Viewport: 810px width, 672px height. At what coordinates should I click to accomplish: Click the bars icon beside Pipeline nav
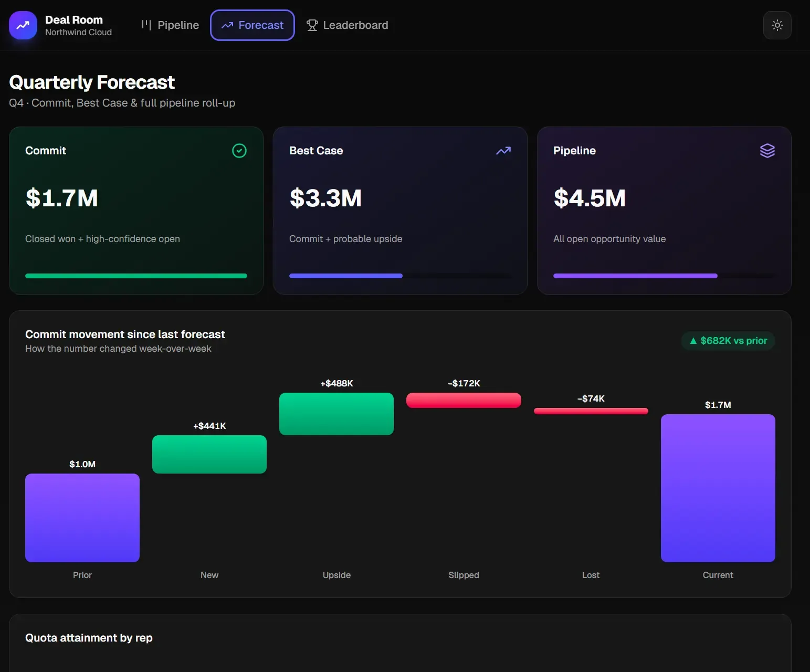(146, 25)
